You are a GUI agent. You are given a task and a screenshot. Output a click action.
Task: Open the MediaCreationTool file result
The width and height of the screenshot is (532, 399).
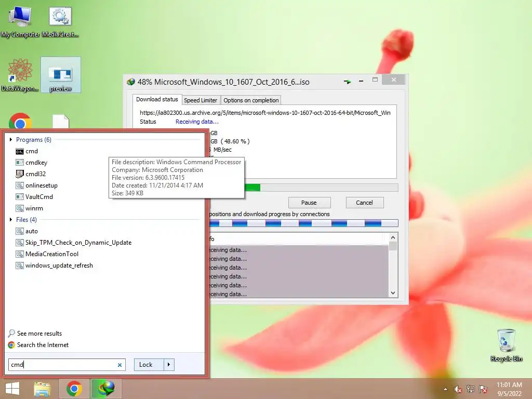point(47,254)
